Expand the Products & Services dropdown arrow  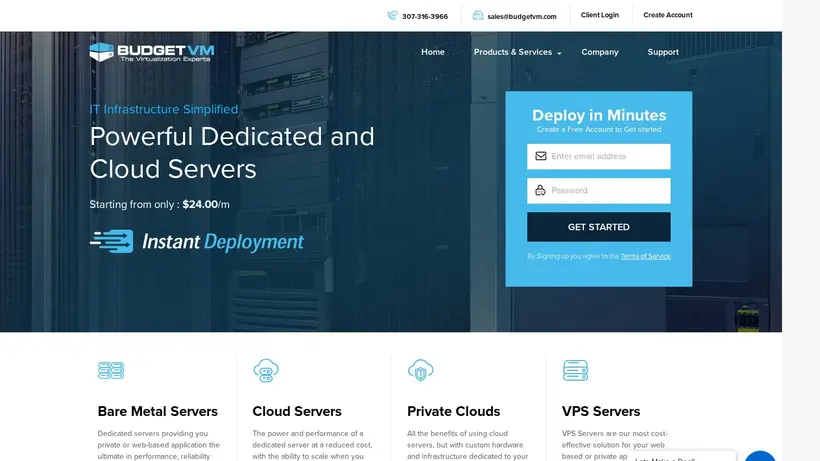(559, 53)
